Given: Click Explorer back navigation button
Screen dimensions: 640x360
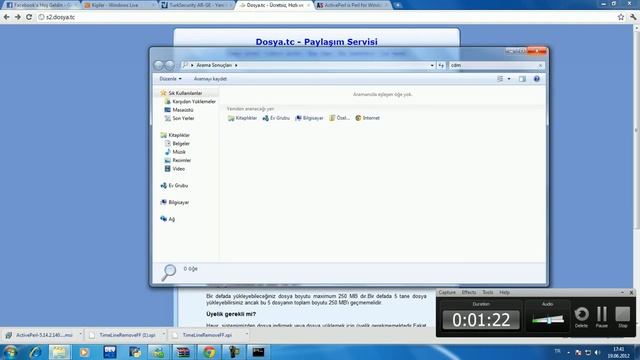Looking at the screenshot, I should [x=159, y=65].
